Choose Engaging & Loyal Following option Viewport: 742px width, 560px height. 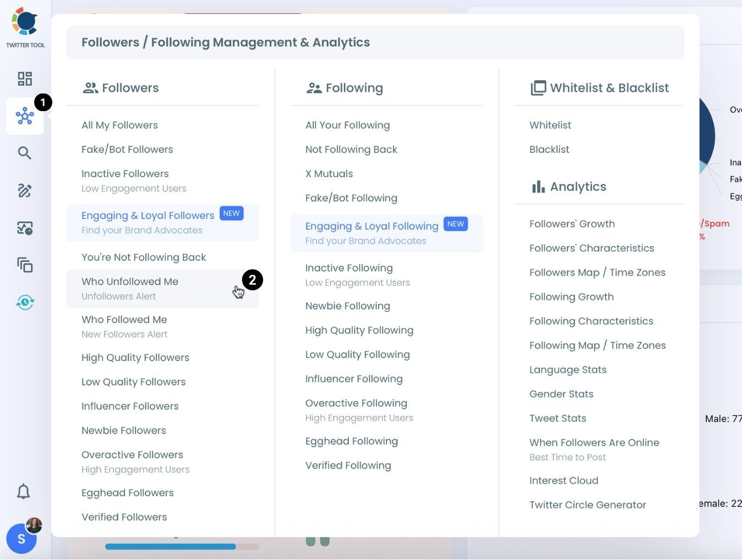tap(372, 226)
